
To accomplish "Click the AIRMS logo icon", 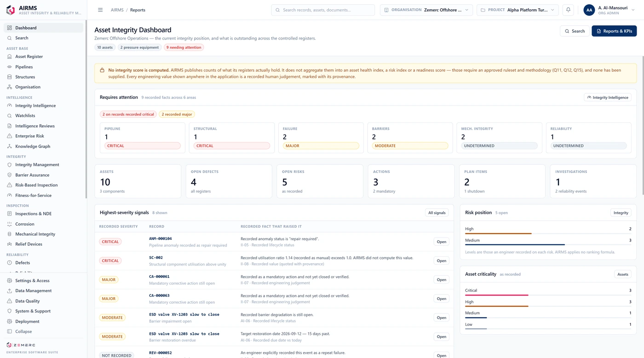I will [10, 10].
